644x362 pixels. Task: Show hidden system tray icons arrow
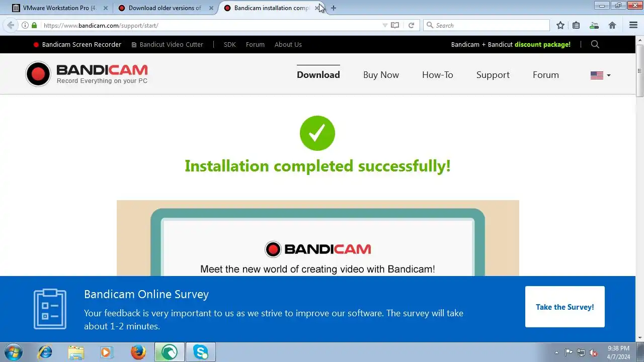click(556, 352)
